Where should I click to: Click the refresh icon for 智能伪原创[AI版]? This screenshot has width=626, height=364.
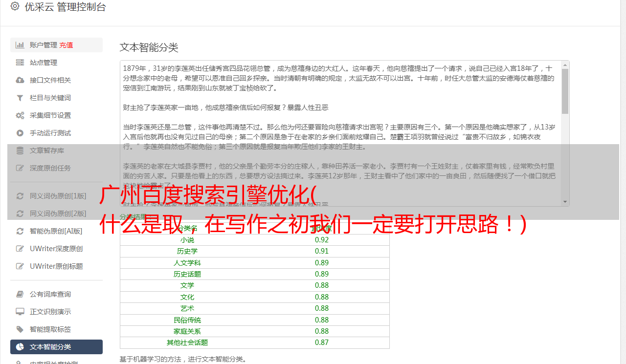[20, 231]
